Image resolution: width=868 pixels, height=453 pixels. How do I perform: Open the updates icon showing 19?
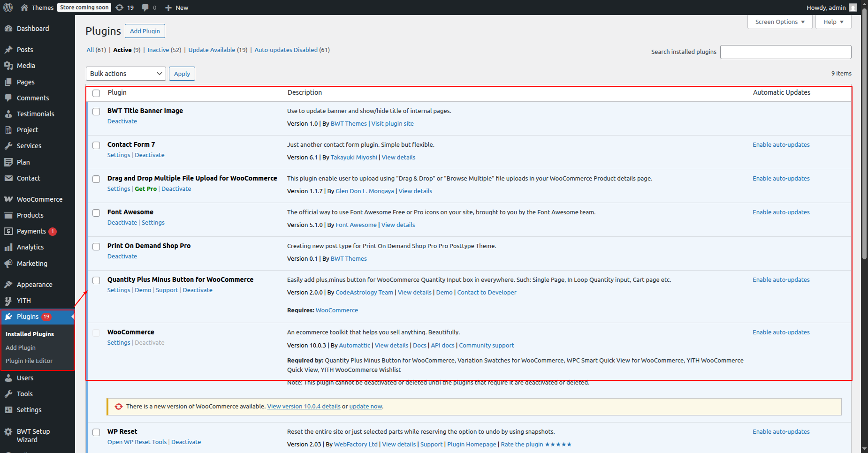(x=120, y=8)
